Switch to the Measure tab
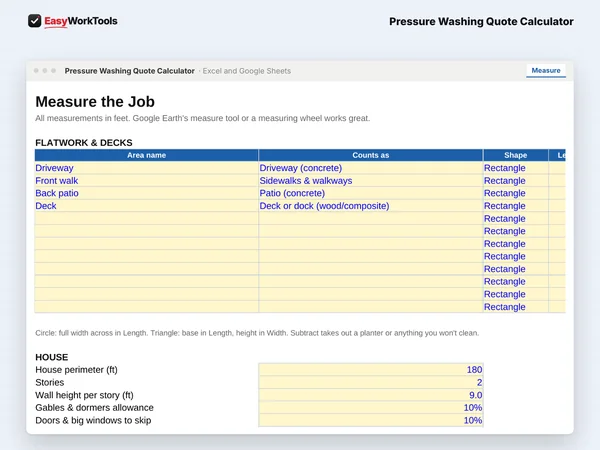This screenshot has height=450, width=600. coord(546,70)
